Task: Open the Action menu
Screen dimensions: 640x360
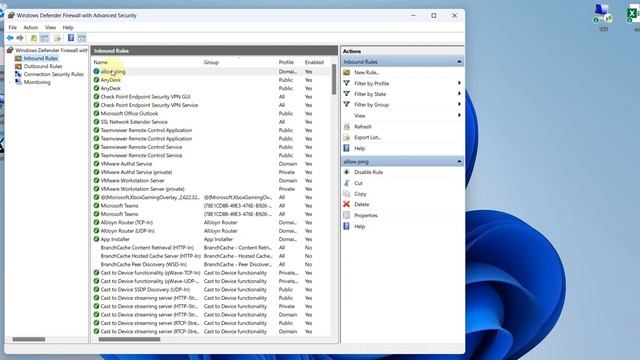Action: (31, 27)
